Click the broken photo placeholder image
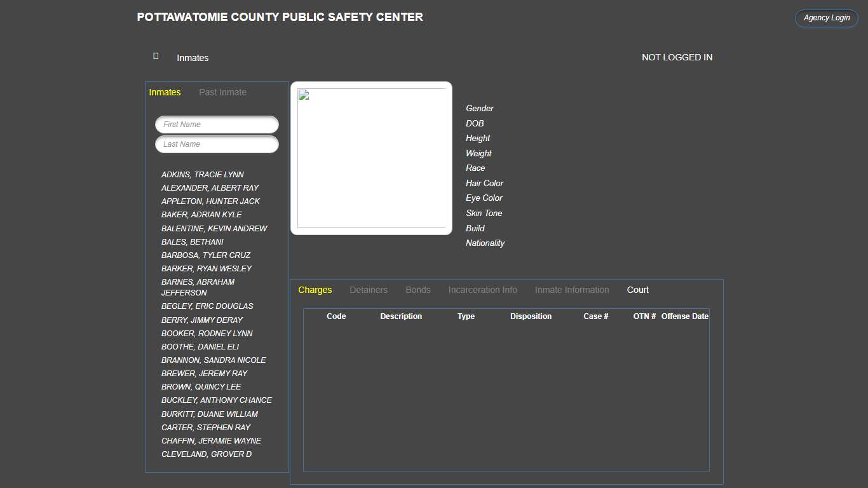868x488 pixels. coord(371,158)
